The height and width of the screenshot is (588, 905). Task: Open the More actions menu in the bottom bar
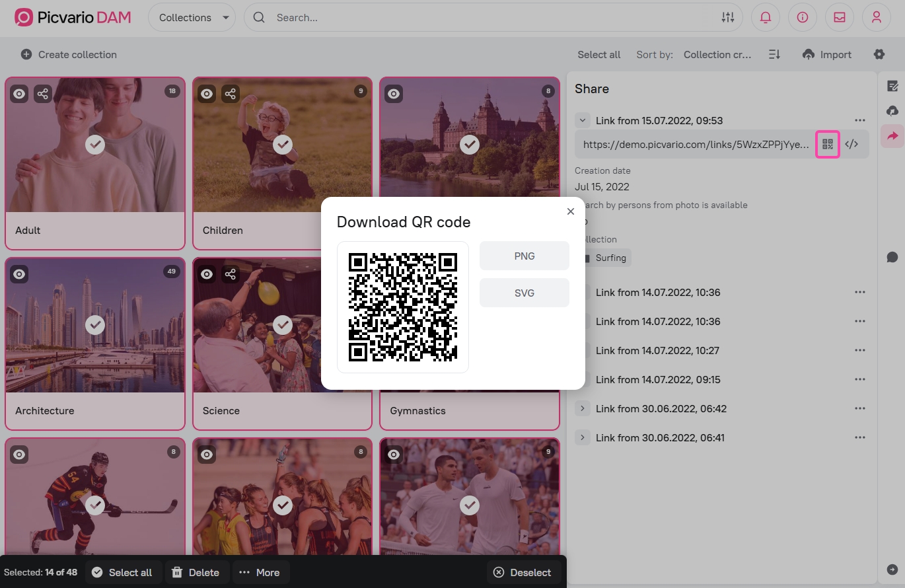pos(260,572)
